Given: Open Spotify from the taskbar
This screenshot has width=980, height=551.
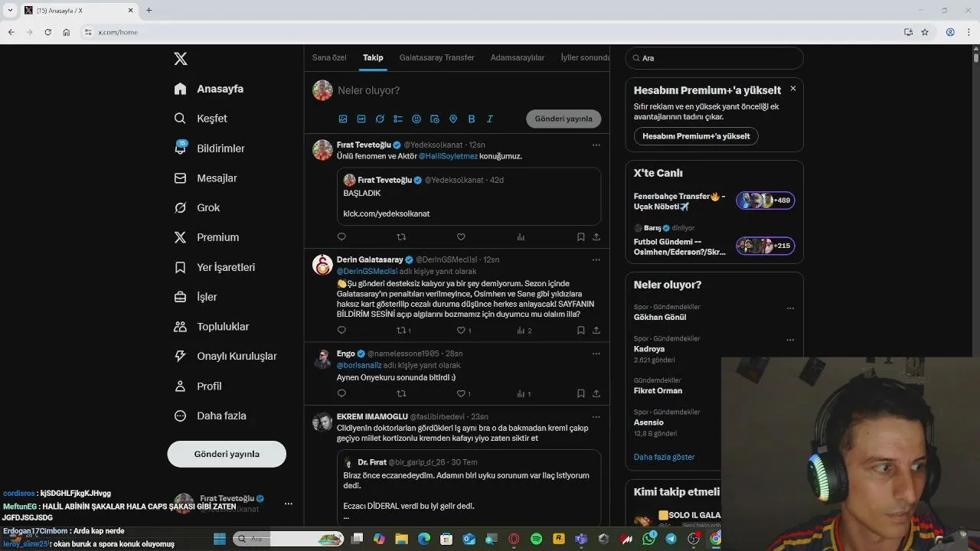Looking at the screenshot, I should (x=537, y=539).
